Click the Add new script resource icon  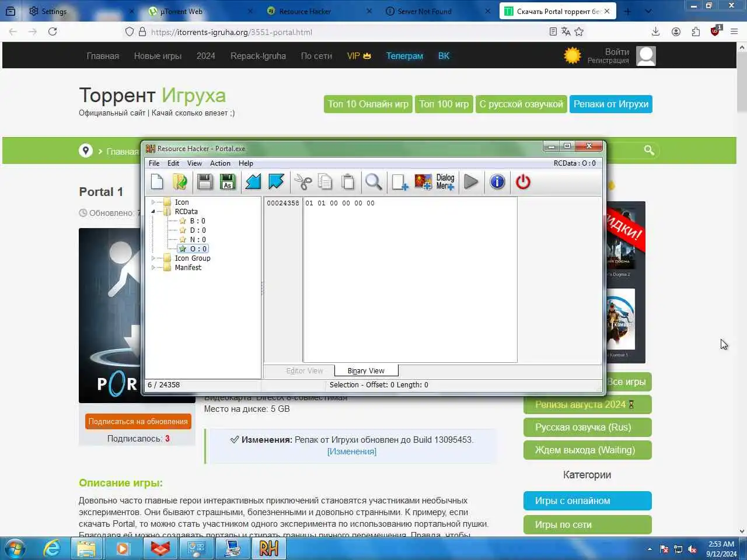tap(400, 182)
